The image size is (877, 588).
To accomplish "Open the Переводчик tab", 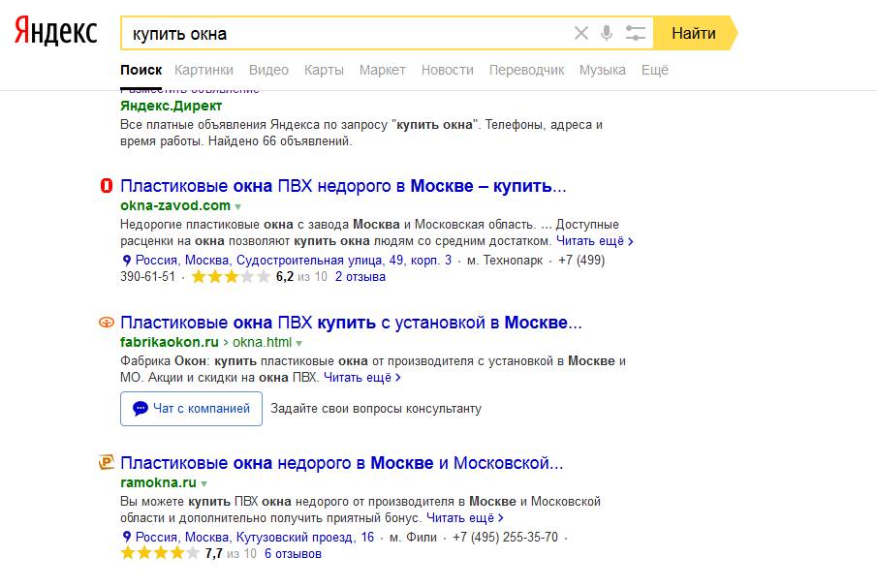I will pyautogui.click(x=526, y=70).
